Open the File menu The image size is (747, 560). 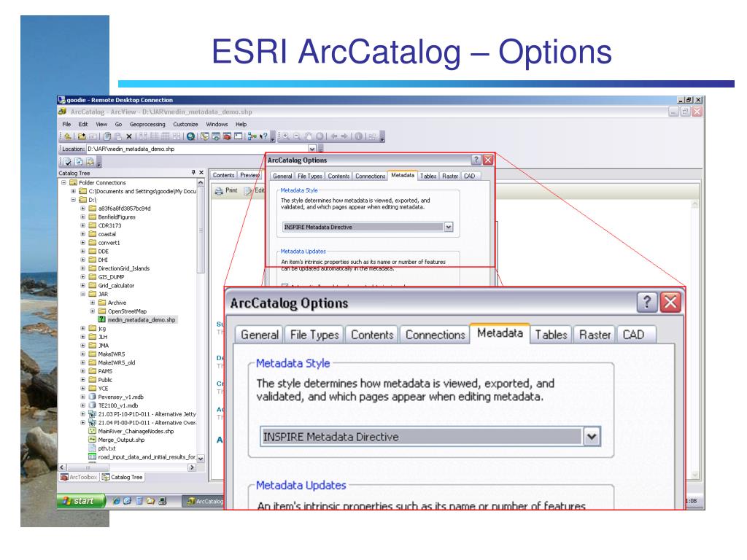[x=66, y=124]
